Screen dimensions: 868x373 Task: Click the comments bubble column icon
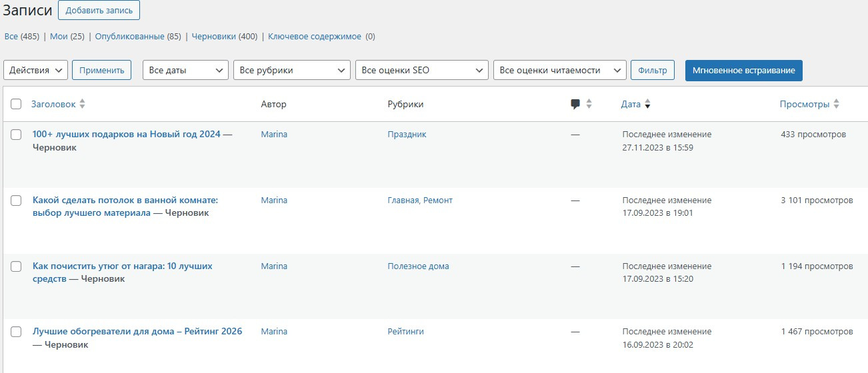pos(575,104)
